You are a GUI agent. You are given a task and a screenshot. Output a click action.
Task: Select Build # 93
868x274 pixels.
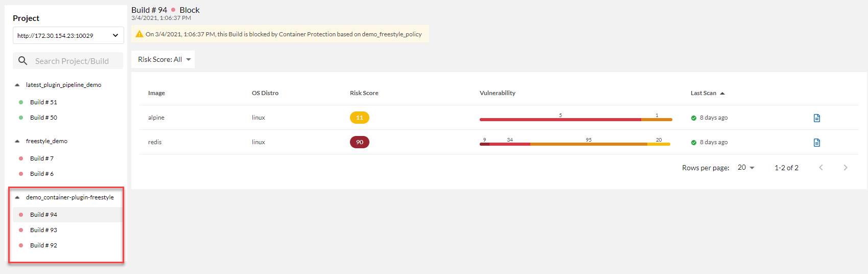[43, 230]
